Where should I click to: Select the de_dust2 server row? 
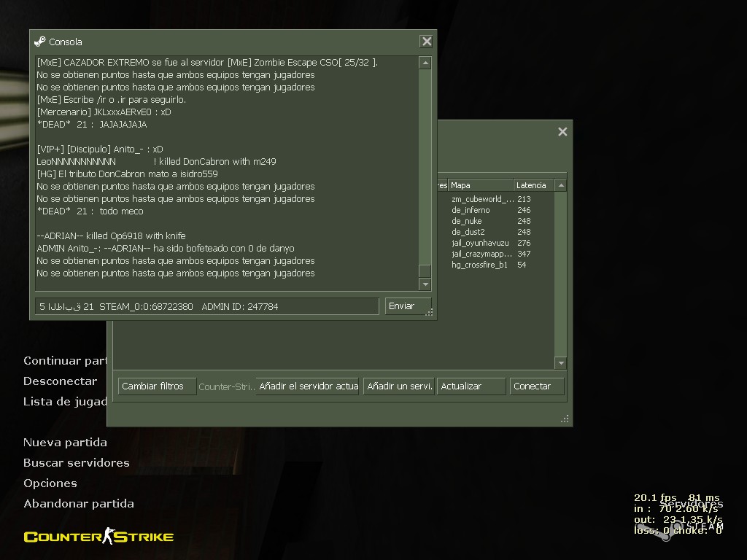click(x=495, y=232)
